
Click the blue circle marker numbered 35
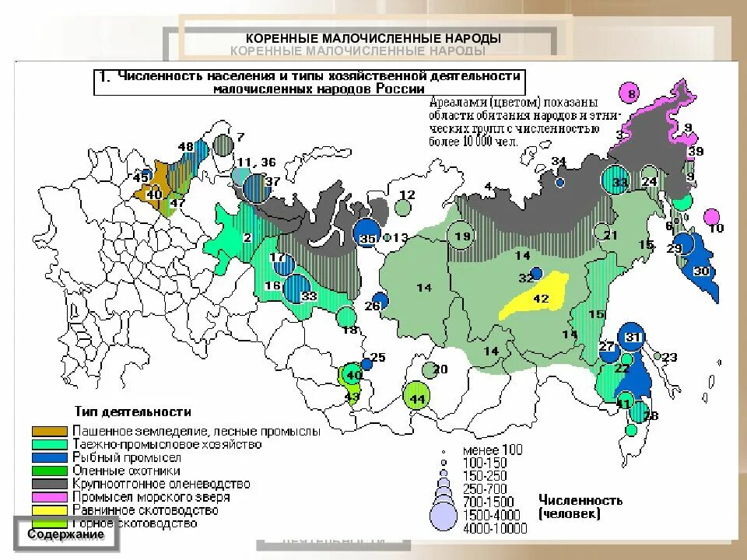coord(366,232)
